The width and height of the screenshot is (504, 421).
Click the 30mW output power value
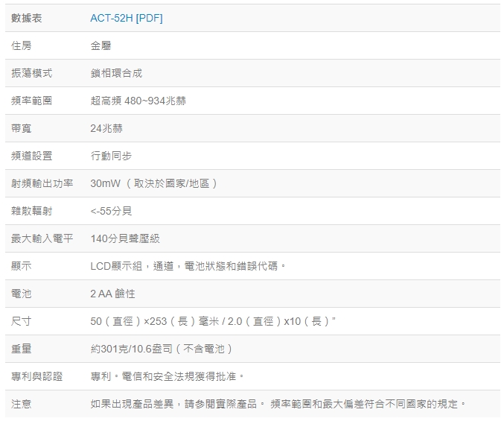(x=154, y=183)
